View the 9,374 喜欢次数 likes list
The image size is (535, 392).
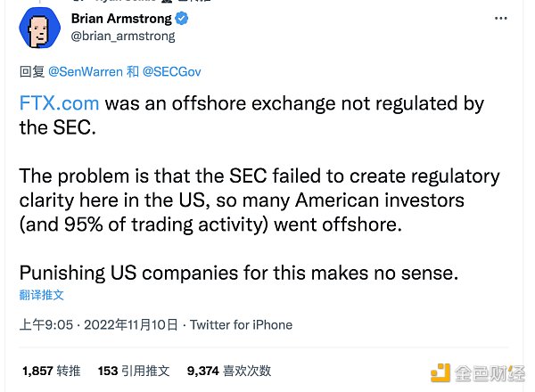click(x=229, y=371)
